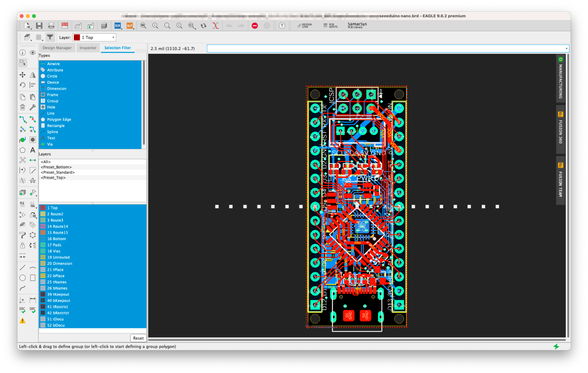588x373 pixels.
Task: Toggle the Show eye tool
Action: point(33,53)
